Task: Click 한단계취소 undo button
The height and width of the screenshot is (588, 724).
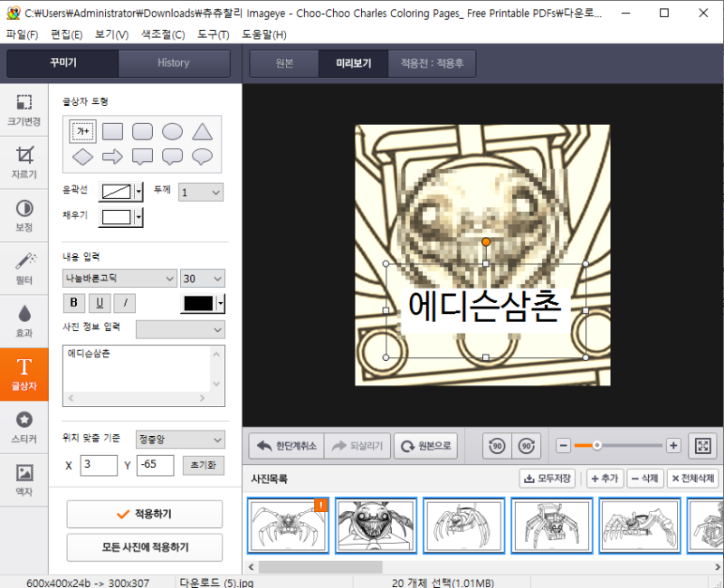Action: [287, 446]
